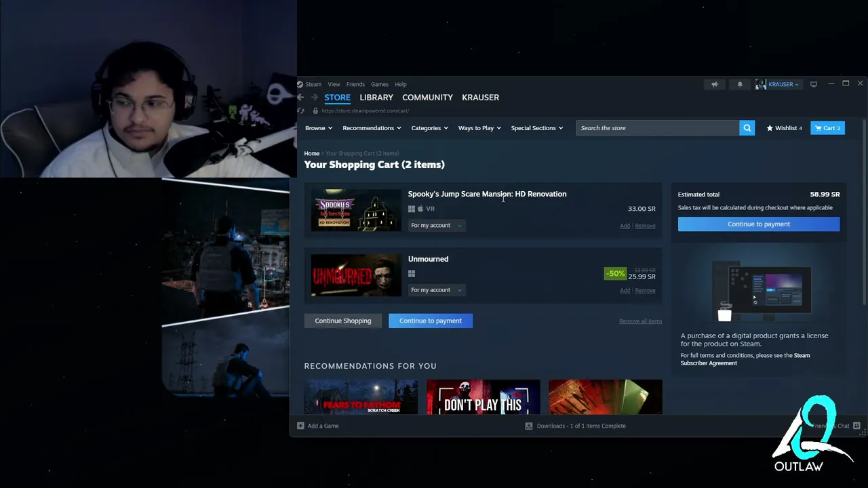
Task: Remove Unmourned from the cart
Action: [645, 291]
